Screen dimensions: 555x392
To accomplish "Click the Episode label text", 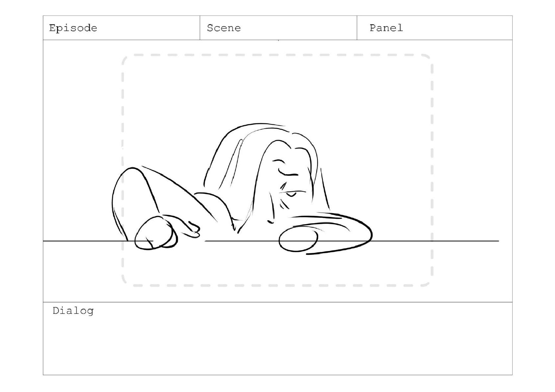I will pos(73,28).
